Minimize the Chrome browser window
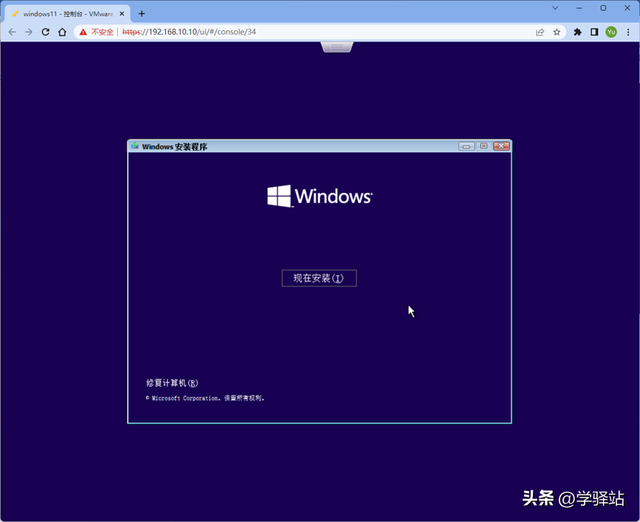 579,8
